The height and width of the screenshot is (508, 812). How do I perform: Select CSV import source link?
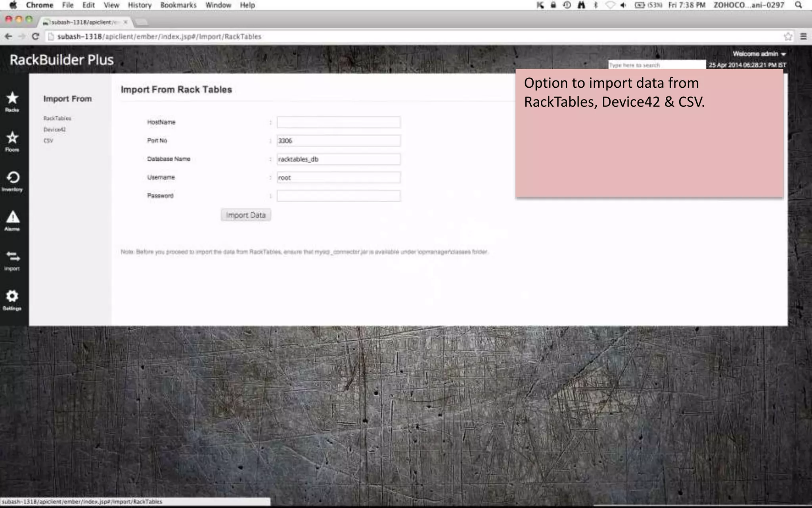coord(48,140)
